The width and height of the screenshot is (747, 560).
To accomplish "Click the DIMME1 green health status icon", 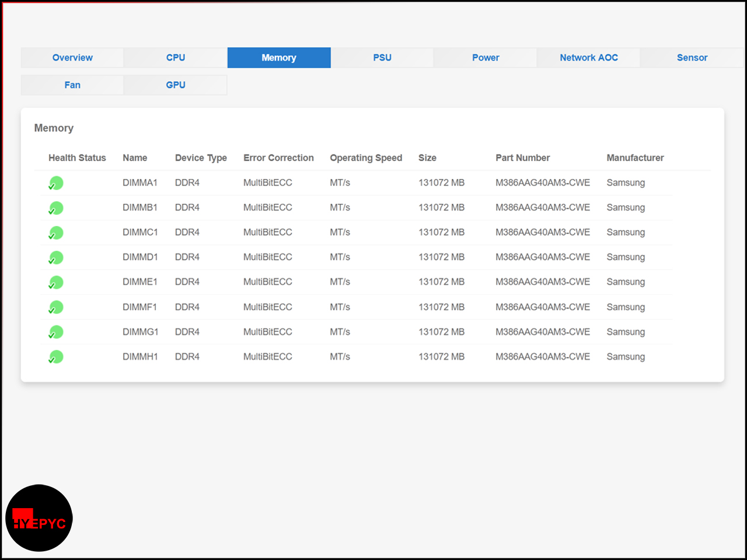I will coord(56,283).
